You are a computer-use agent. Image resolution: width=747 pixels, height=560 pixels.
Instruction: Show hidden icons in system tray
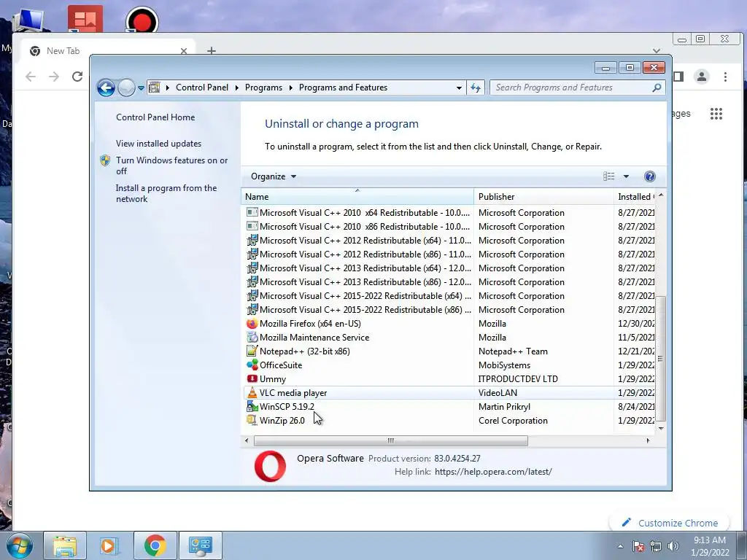pyautogui.click(x=620, y=547)
